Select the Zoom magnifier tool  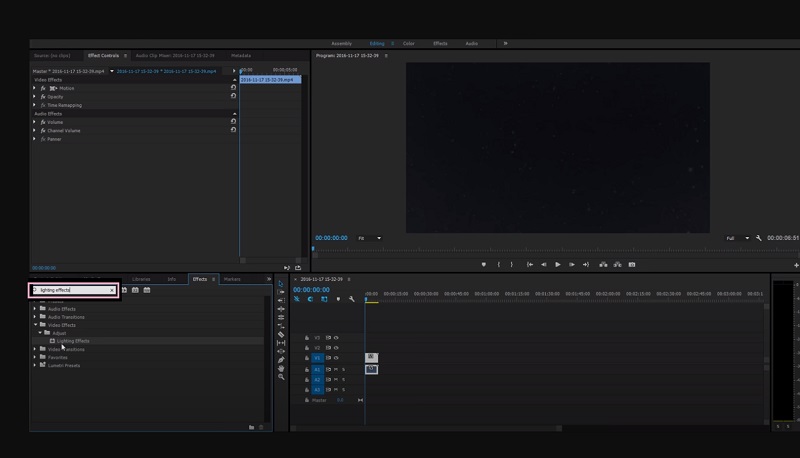point(281,377)
